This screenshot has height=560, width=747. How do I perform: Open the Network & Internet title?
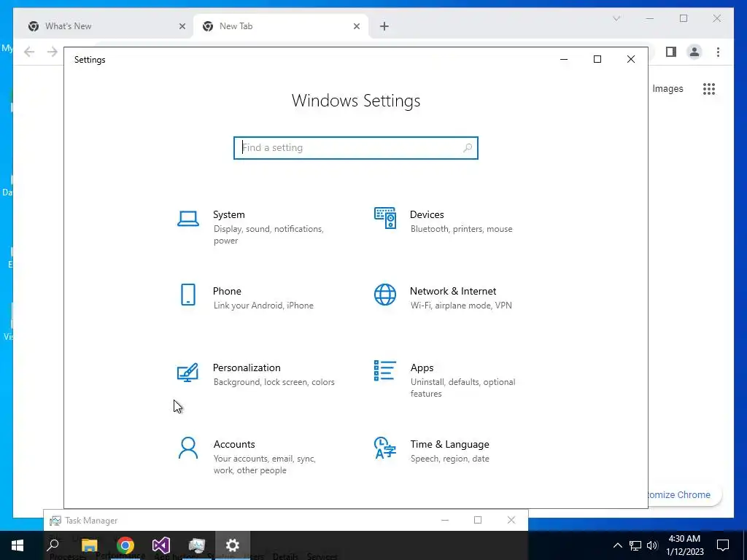pos(453,292)
